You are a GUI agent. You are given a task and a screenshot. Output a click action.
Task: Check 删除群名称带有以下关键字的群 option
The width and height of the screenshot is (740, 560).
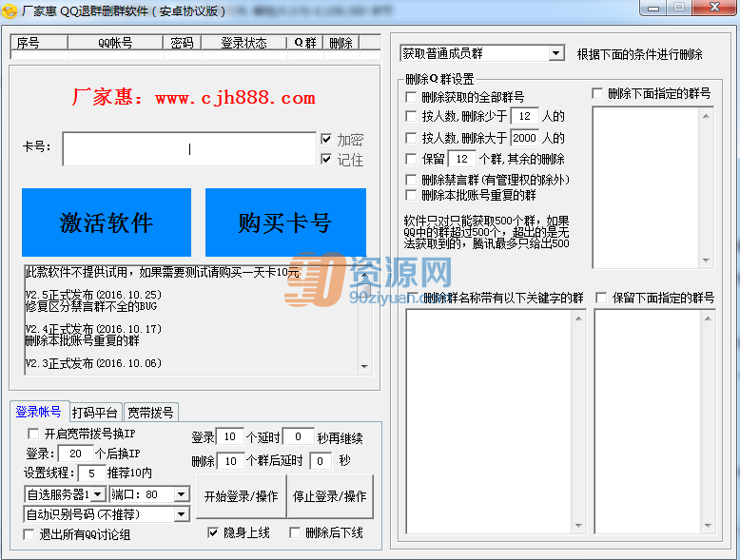point(413,298)
